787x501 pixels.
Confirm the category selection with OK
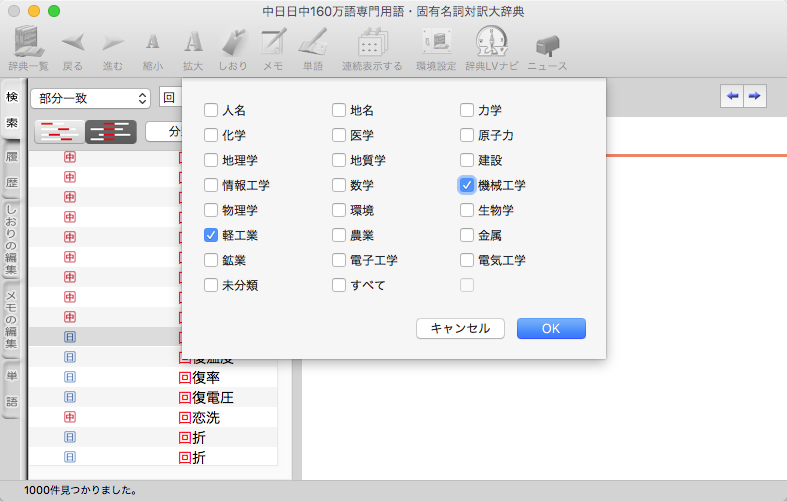click(x=551, y=329)
